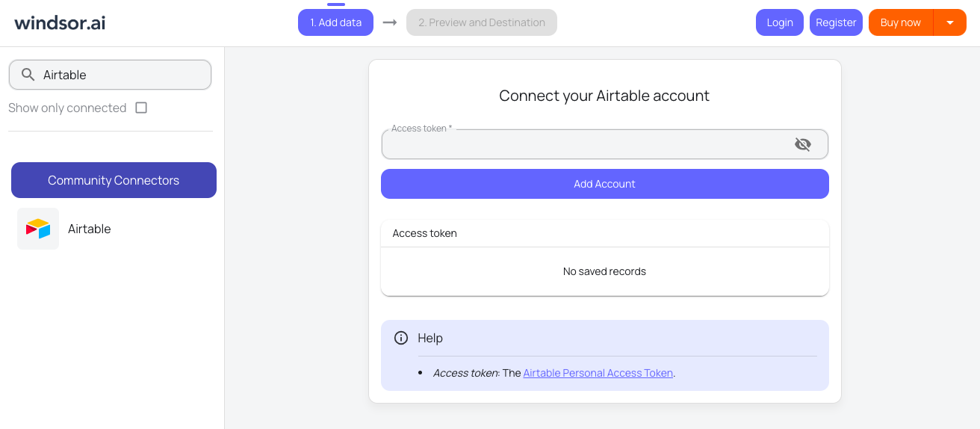Click the Buy now button

point(901,22)
